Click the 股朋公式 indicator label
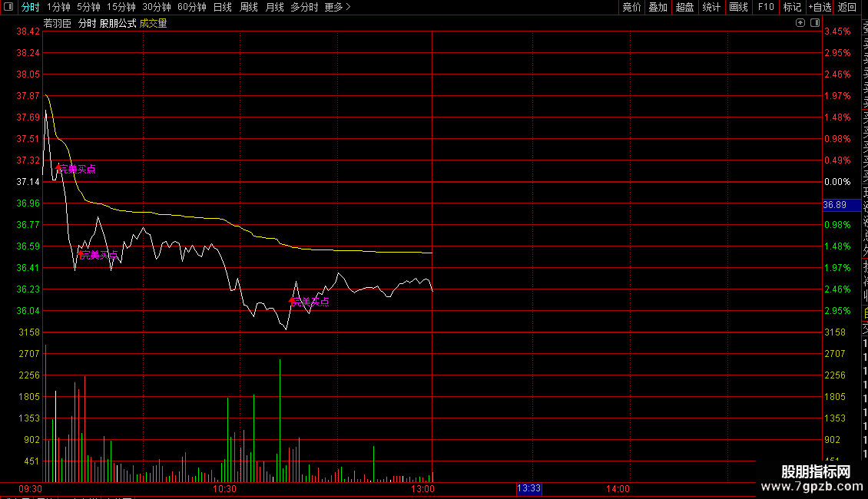The image size is (868, 499). point(118,23)
